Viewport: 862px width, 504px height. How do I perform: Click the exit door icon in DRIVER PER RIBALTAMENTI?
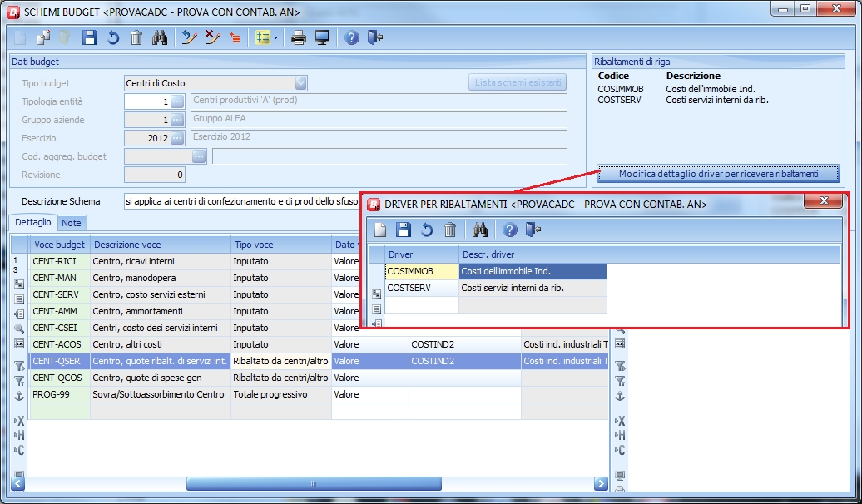click(533, 230)
